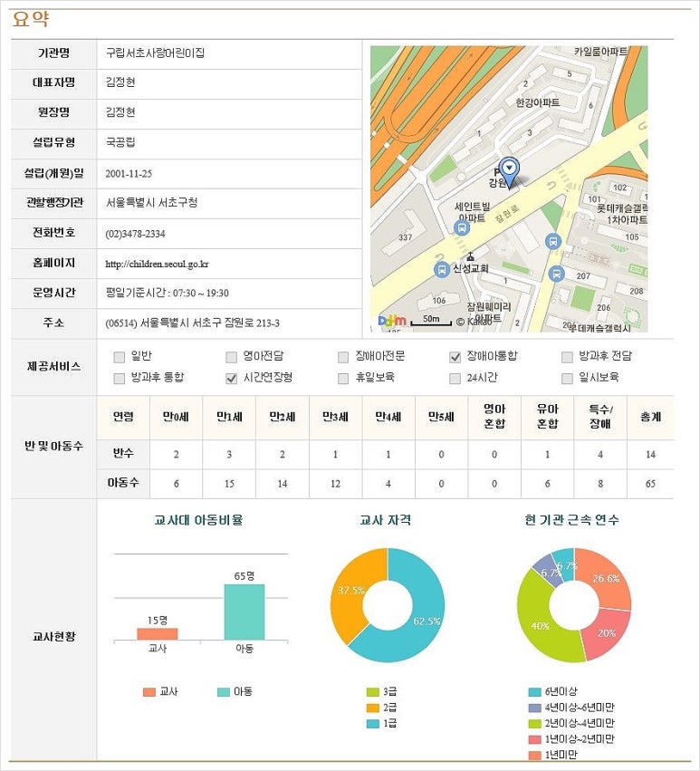Image resolution: width=700 pixels, height=771 pixels.
Task: Click the bus stop icon left of the 207 building
Action: (x=556, y=274)
